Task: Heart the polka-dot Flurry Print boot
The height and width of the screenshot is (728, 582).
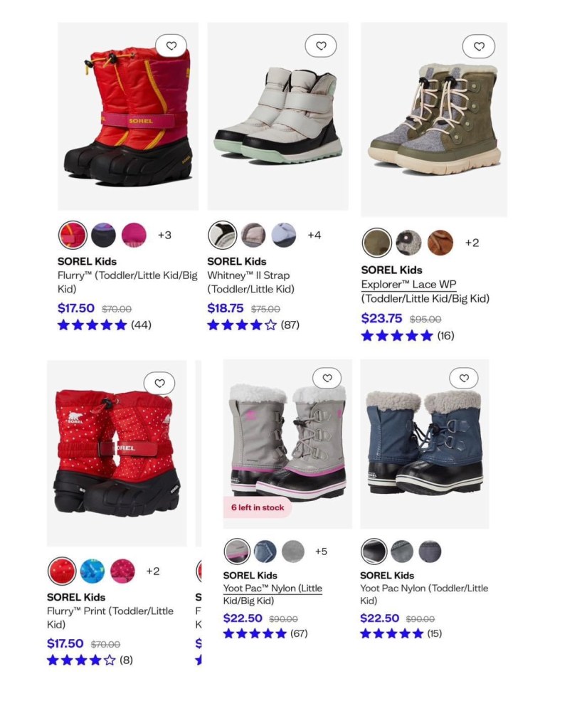Action: click(159, 383)
